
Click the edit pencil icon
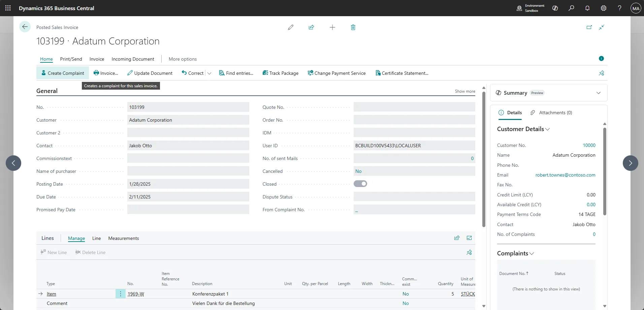(291, 27)
